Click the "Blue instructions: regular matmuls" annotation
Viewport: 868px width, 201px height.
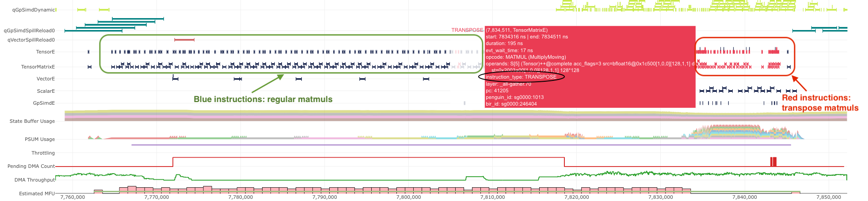(x=263, y=99)
